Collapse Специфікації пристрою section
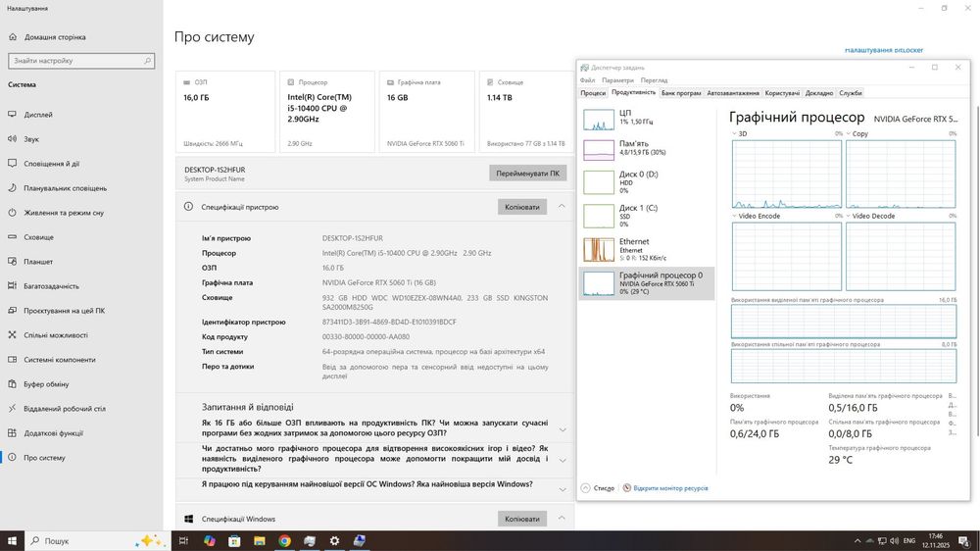The height and width of the screenshot is (551, 980). pyautogui.click(x=562, y=207)
